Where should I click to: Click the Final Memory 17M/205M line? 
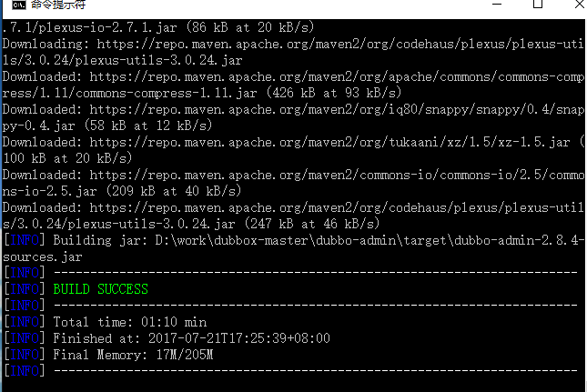(x=133, y=355)
